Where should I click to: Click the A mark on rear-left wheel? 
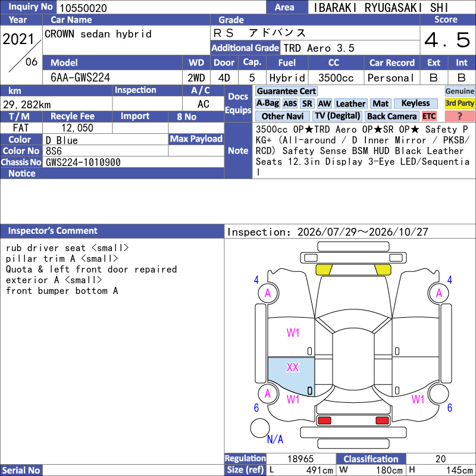268,394
